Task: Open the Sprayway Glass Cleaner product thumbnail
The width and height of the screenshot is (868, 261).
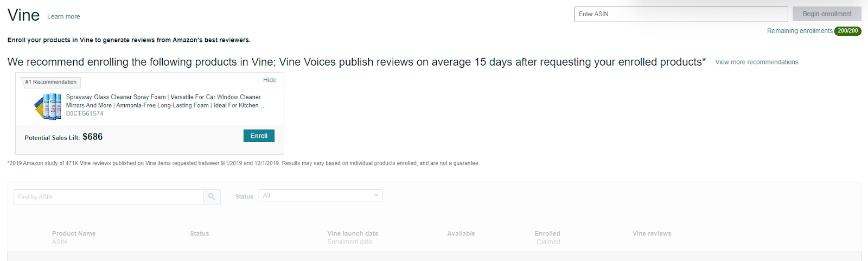Action: point(48,106)
